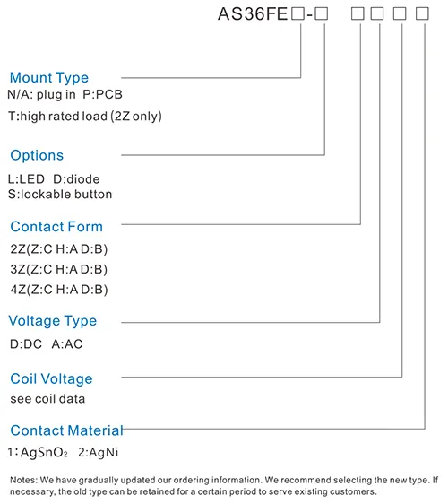Click the placeholder box linked to Contact Form

[x=358, y=13]
